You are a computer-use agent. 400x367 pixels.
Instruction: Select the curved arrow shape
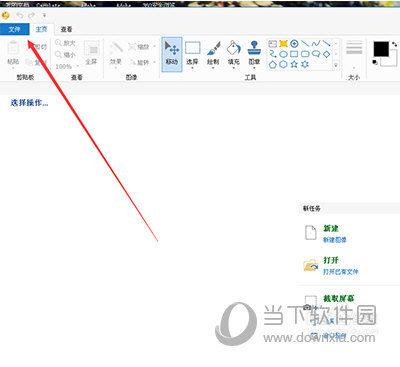tap(273, 54)
